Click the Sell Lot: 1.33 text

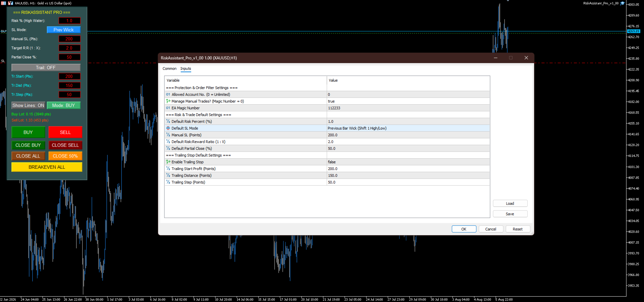[30, 120]
